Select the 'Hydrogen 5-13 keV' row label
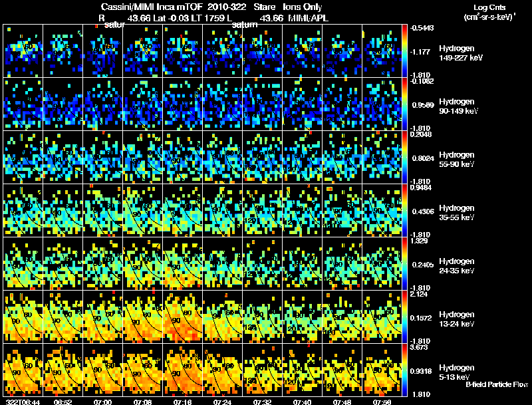Viewport: 532px width, 405px height. (x=457, y=372)
